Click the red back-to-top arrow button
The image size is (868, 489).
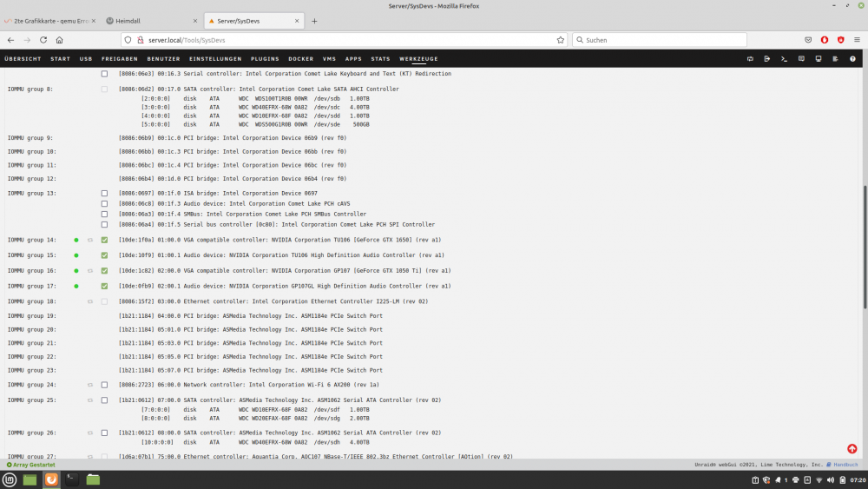tap(852, 448)
